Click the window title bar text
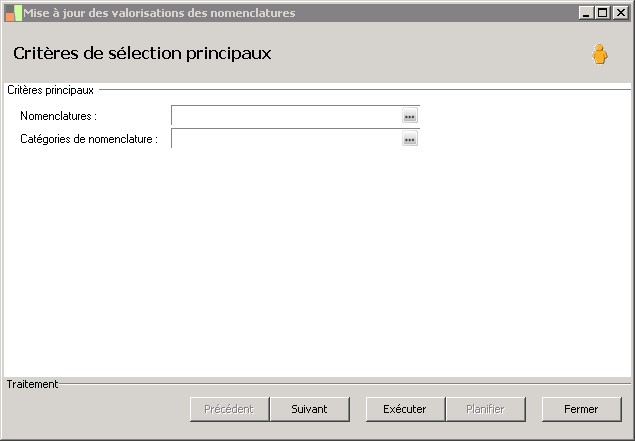This screenshot has width=635, height=441. (x=160, y=13)
